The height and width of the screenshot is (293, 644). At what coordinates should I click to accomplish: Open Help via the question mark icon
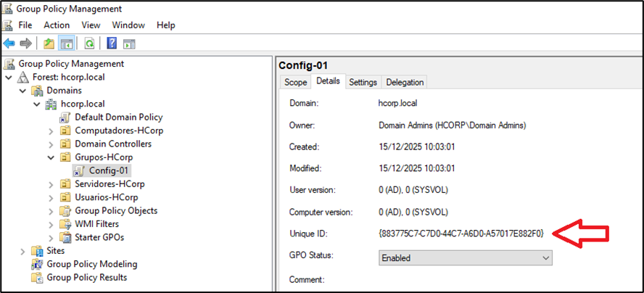112,44
